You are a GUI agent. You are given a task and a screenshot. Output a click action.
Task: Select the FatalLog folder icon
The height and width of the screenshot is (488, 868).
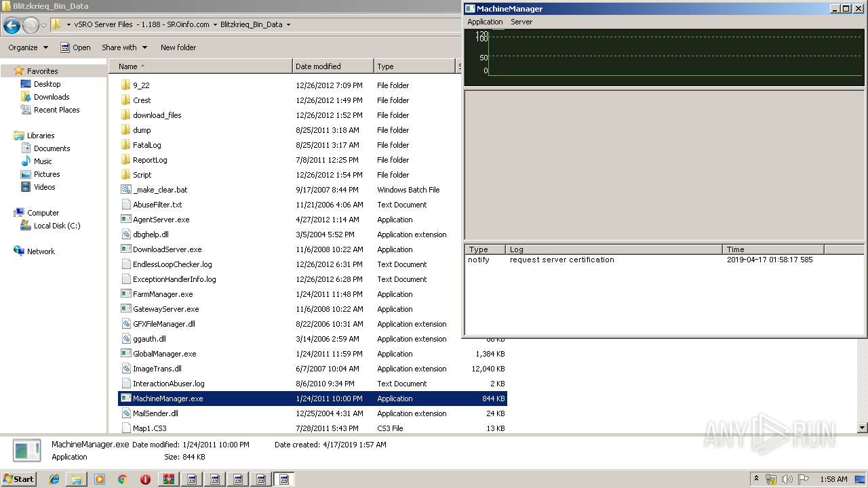click(125, 145)
